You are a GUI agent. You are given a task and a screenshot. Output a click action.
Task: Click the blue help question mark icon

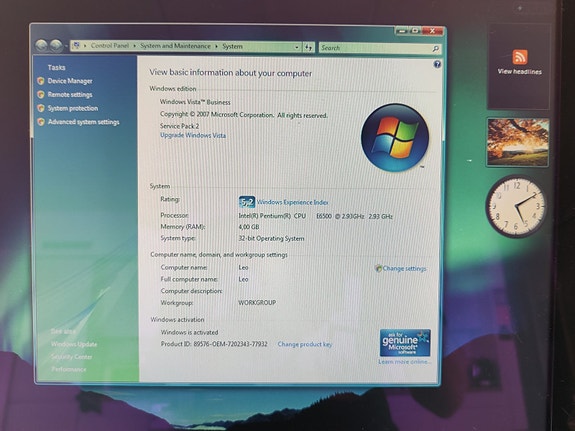(437, 65)
